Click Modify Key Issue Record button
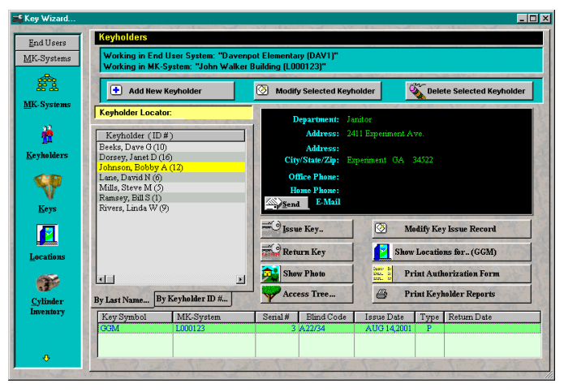 pos(452,229)
